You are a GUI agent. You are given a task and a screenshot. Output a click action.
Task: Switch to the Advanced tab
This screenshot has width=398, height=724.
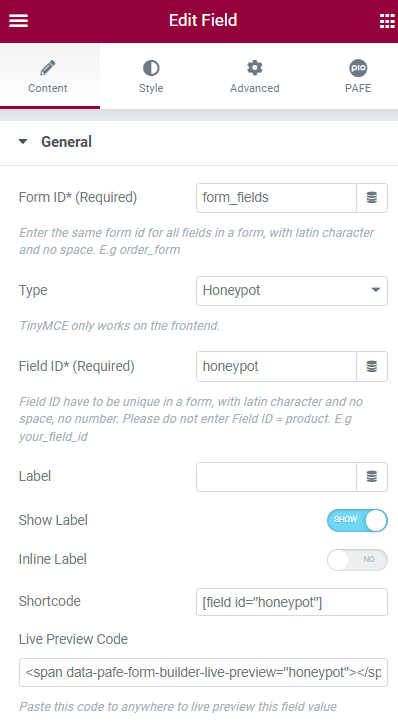(x=254, y=76)
